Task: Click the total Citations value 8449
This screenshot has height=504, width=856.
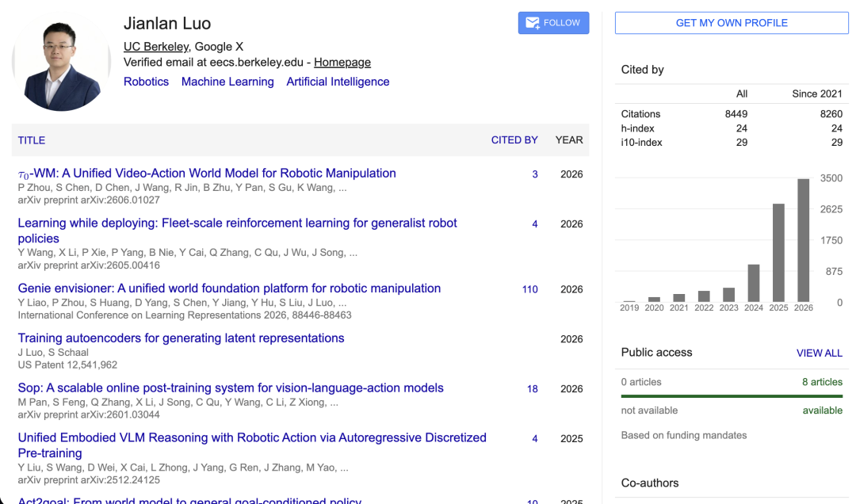Action: click(736, 114)
